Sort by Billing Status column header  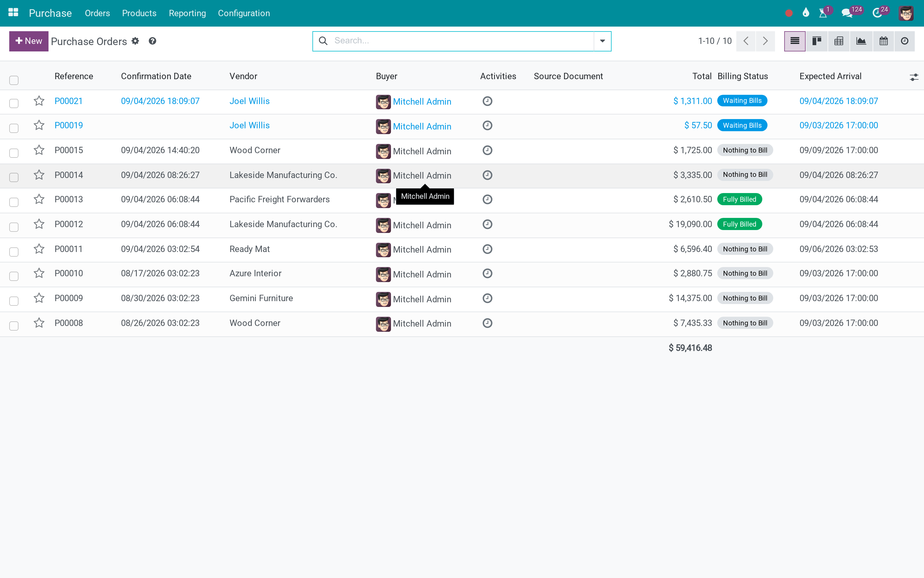(x=743, y=76)
